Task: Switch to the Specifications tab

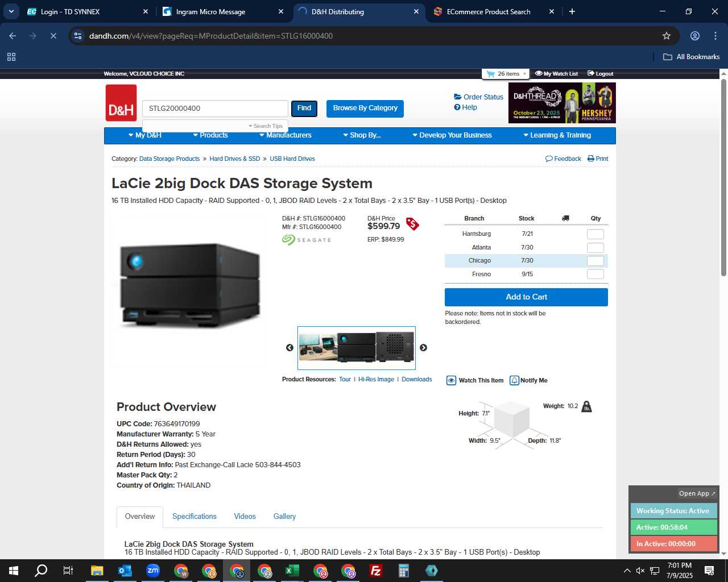Action: (x=195, y=517)
